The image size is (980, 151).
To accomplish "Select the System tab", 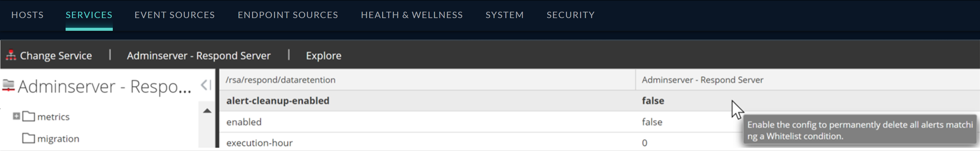I will pyautogui.click(x=504, y=15).
